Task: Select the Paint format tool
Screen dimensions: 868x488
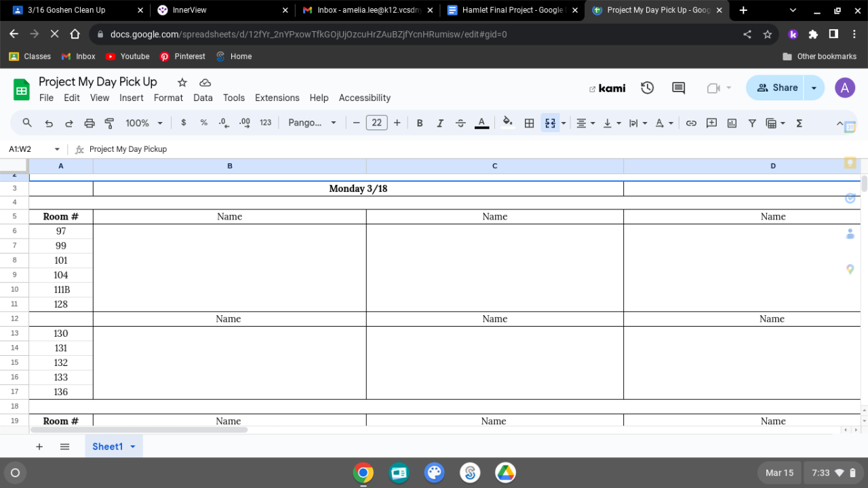Action: pos(109,123)
